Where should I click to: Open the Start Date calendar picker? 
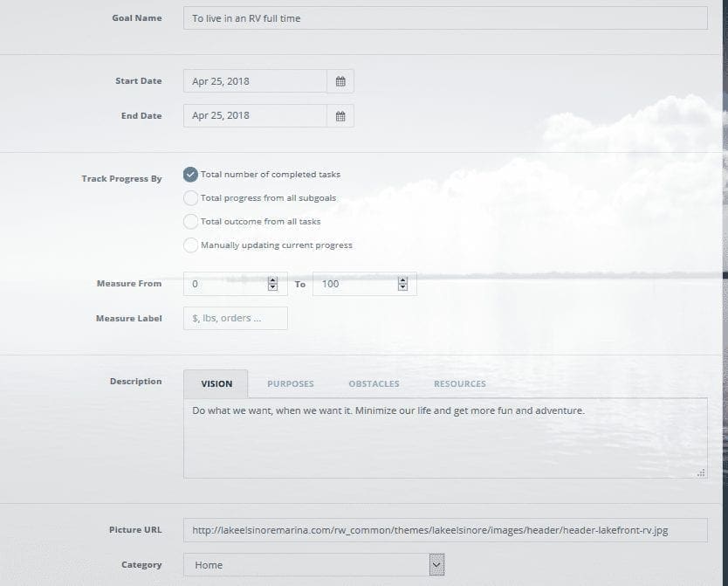(340, 81)
